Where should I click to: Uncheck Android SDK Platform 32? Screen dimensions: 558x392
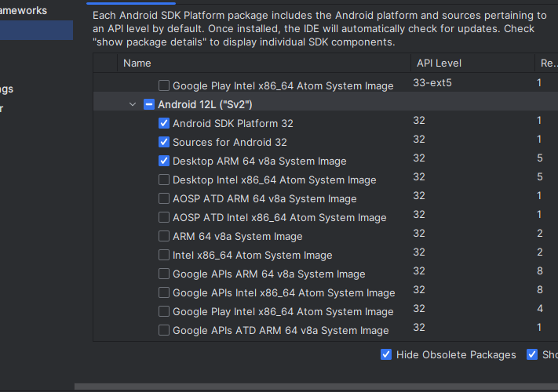coord(164,123)
